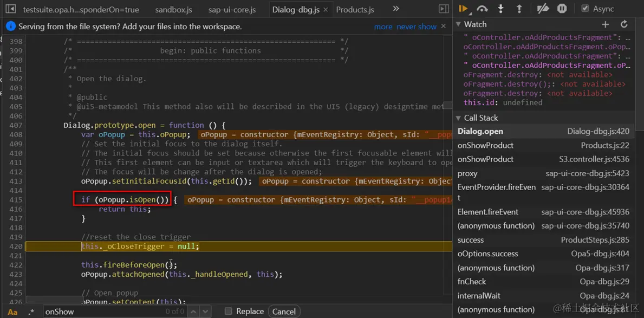Select anonymous function at sap-ui-core-dbg.js:35740
The image size is (644, 318).
tap(543, 226)
